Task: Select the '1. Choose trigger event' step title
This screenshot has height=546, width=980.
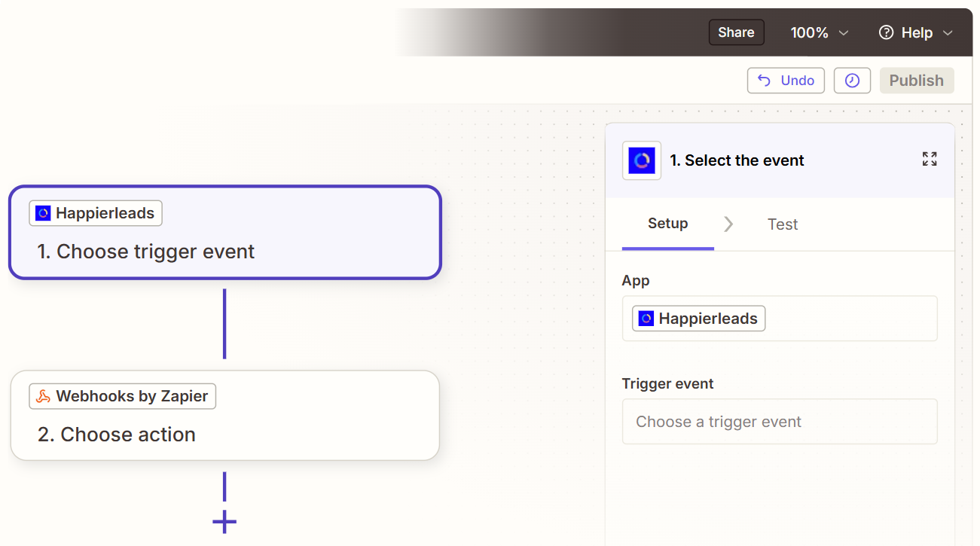Action: point(146,252)
